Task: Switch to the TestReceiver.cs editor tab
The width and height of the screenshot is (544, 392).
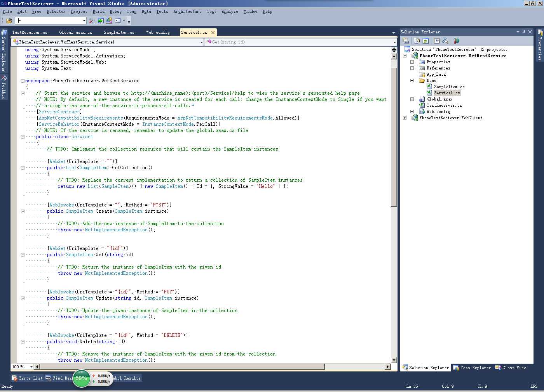Action: coord(30,32)
